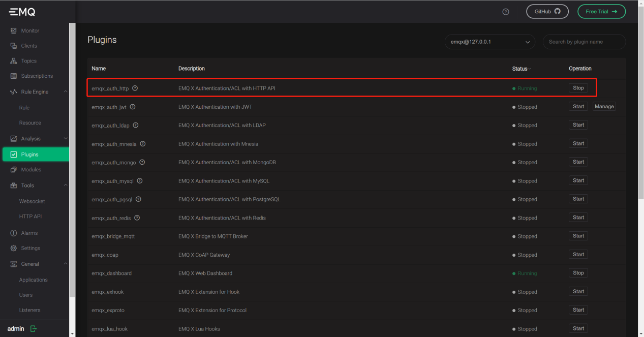644x337 pixels.
Task: Click the Description column header
Action: point(192,69)
